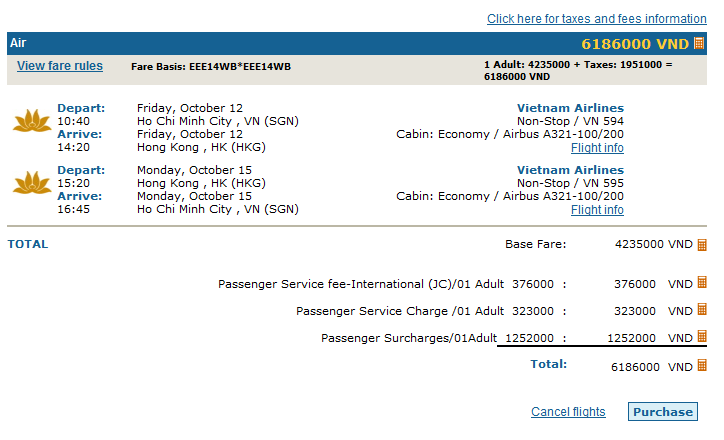
Task: View fare rules for this itinerary
Action: [60, 66]
